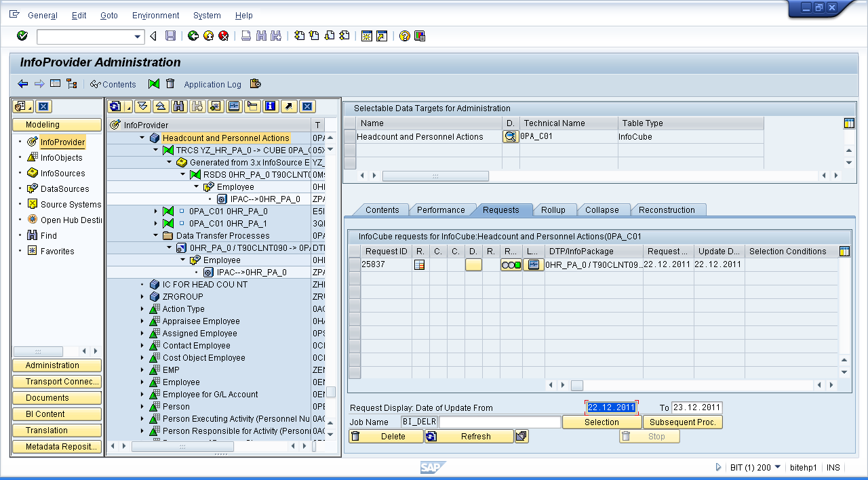The image size is (868, 480).
Task: Switch to the Collapse tab
Action: (602, 210)
